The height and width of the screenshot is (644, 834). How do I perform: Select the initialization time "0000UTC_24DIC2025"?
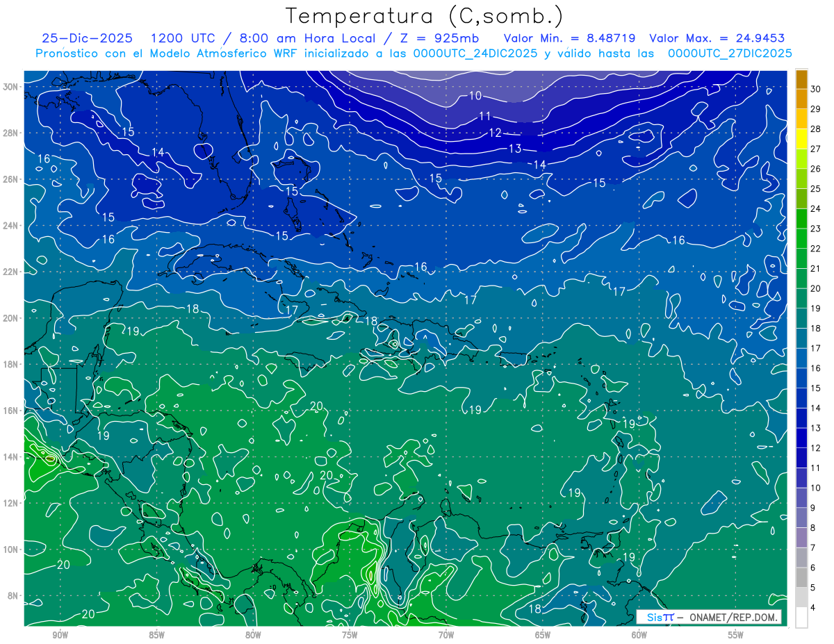pos(475,53)
